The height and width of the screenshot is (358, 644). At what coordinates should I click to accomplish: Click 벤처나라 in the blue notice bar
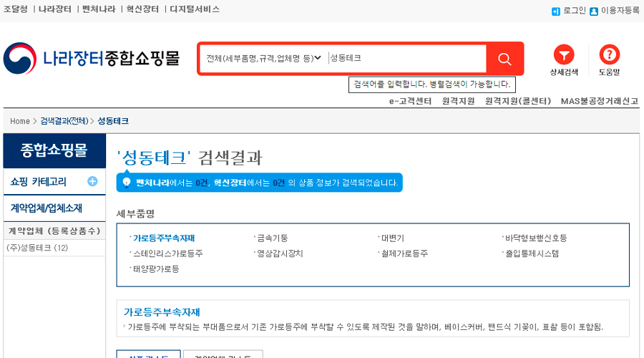click(152, 183)
